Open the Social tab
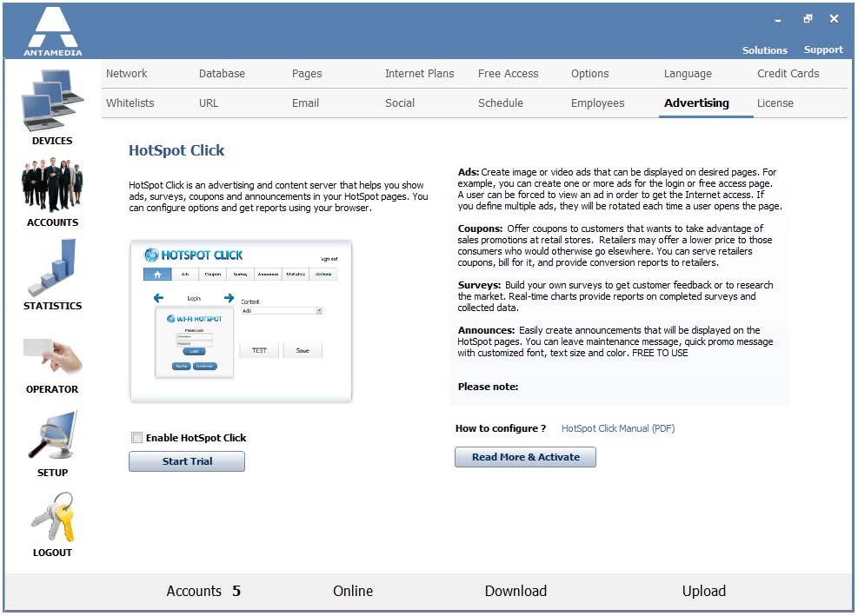The width and height of the screenshot is (858, 616). point(400,103)
